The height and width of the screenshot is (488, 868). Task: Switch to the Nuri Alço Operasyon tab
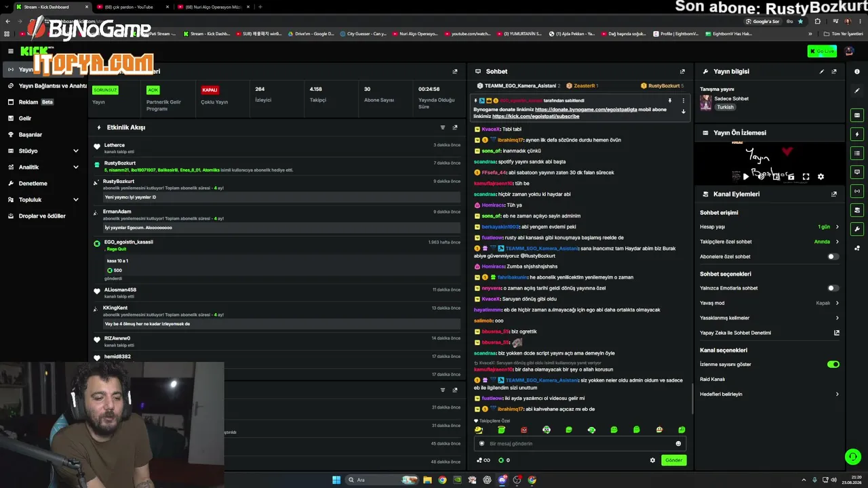pyautogui.click(x=212, y=7)
